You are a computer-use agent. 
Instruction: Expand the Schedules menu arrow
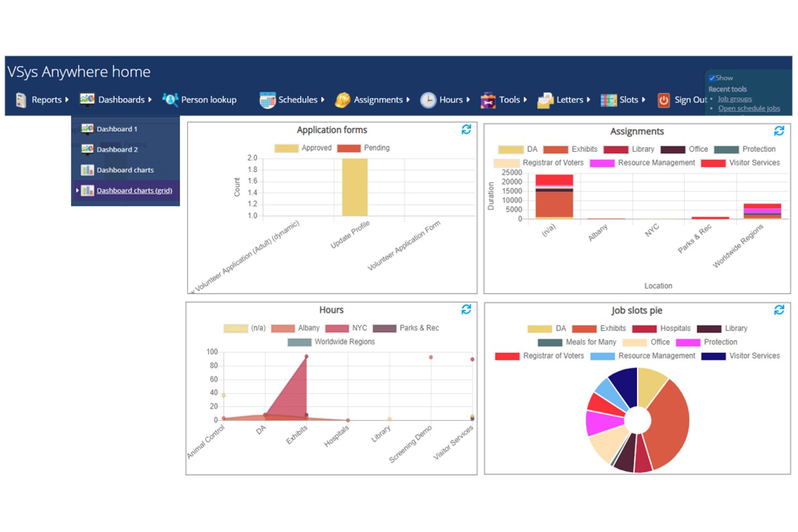(322, 100)
